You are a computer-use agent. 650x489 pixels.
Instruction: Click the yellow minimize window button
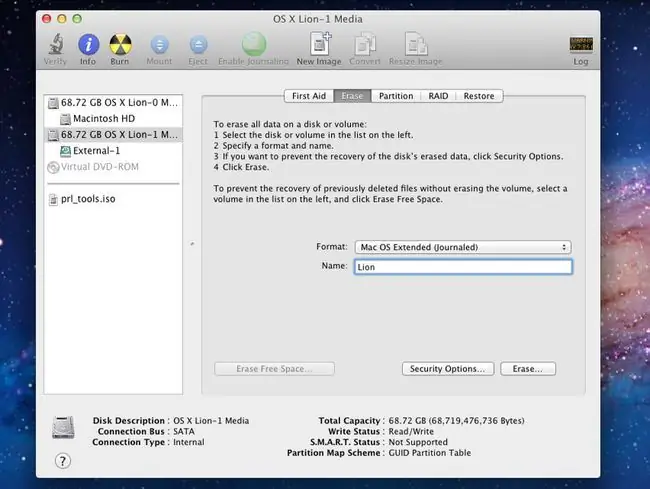click(x=62, y=19)
